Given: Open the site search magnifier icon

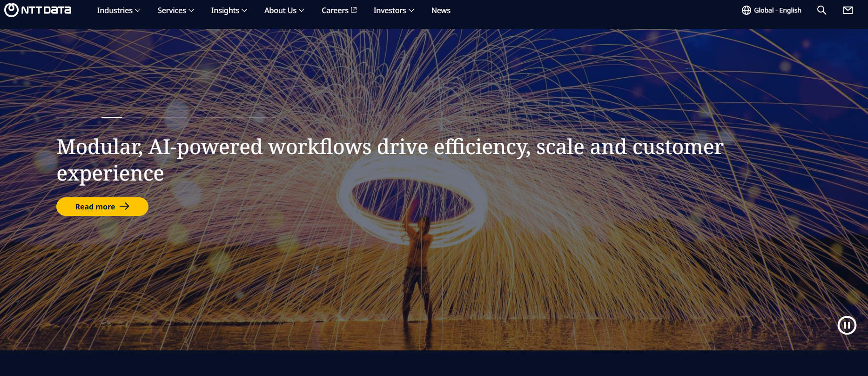Looking at the screenshot, I should click(821, 10).
